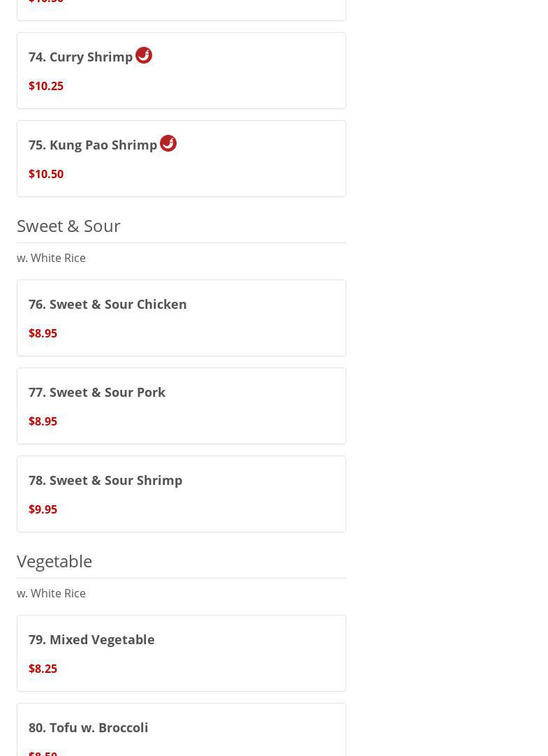Image resolution: width=548 pixels, height=756 pixels.
Task: Click the $8.25 price of Mixed Vegetable
Action: coord(43,669)
